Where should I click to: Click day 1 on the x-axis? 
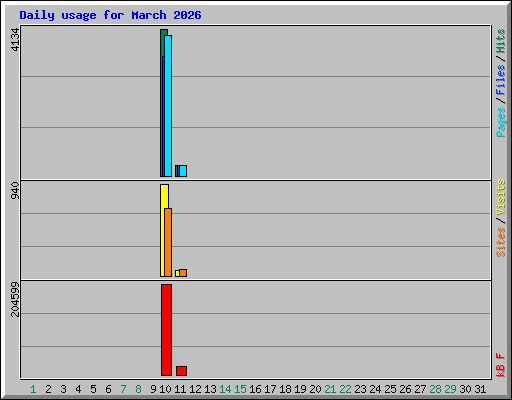[x=33, y=389]
